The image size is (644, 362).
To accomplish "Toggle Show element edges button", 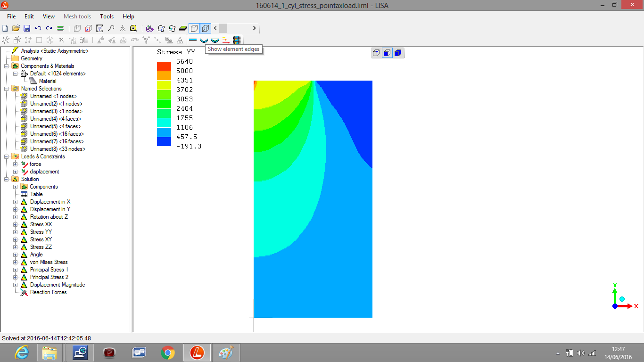I will [205, 28].
